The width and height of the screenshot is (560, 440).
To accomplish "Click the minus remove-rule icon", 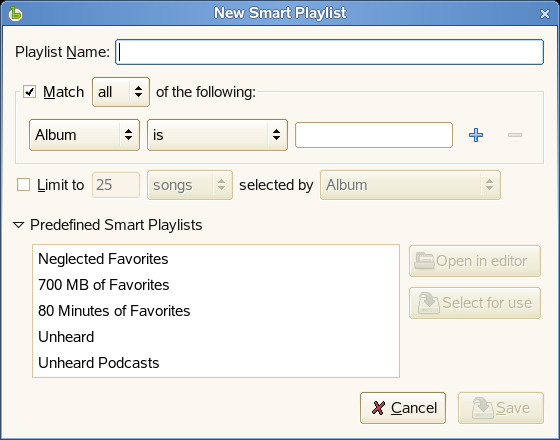I will pos(515,135).
